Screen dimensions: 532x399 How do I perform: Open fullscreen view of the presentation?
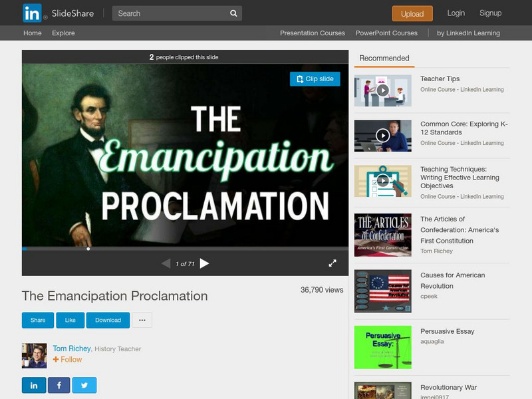click(x=333, y=263)
